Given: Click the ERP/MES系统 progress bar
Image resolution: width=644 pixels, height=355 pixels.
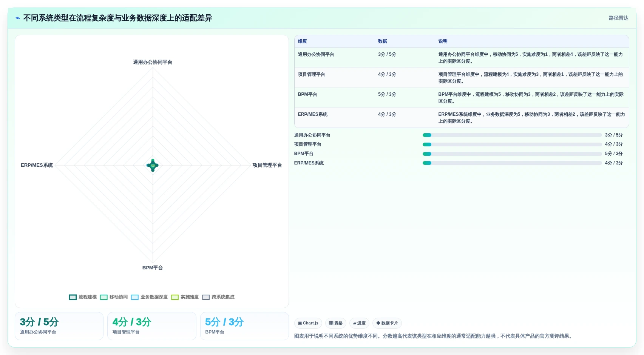Looking at the screenshot, I should click(x=512, y=163).
